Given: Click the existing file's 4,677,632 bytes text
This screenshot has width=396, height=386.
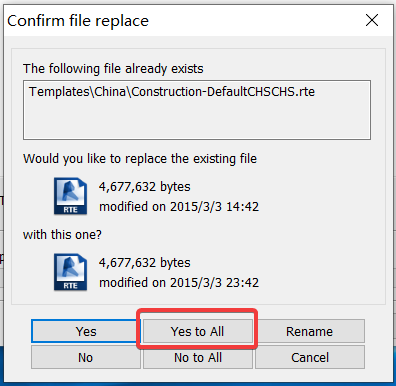Looking at the screenshot, I should tap(145, 187).
